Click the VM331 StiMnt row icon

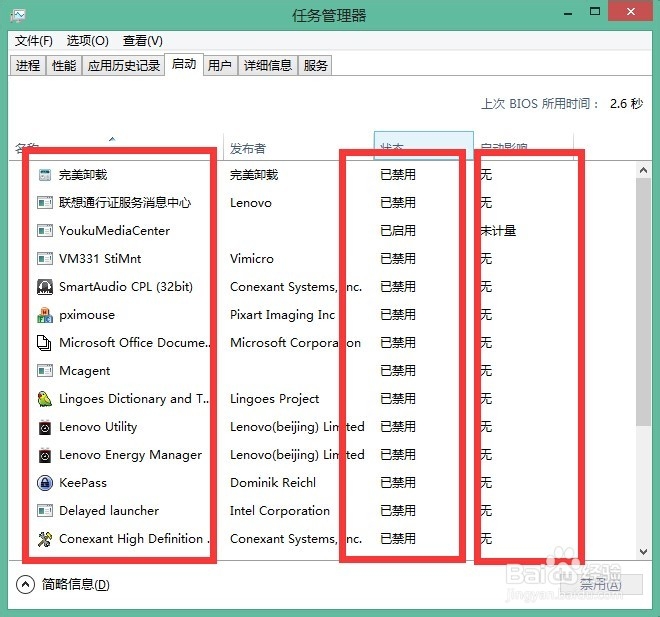pos(45,258)
